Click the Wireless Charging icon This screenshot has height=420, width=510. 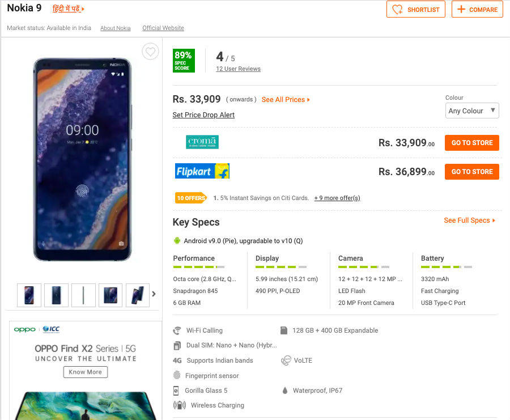click(179, 405)
